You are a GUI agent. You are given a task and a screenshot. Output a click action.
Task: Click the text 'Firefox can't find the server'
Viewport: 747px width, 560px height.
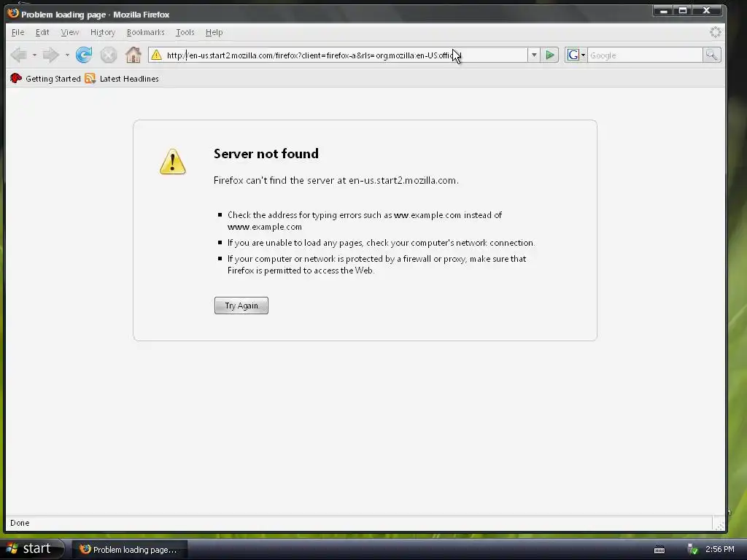[x=274, y=181]
